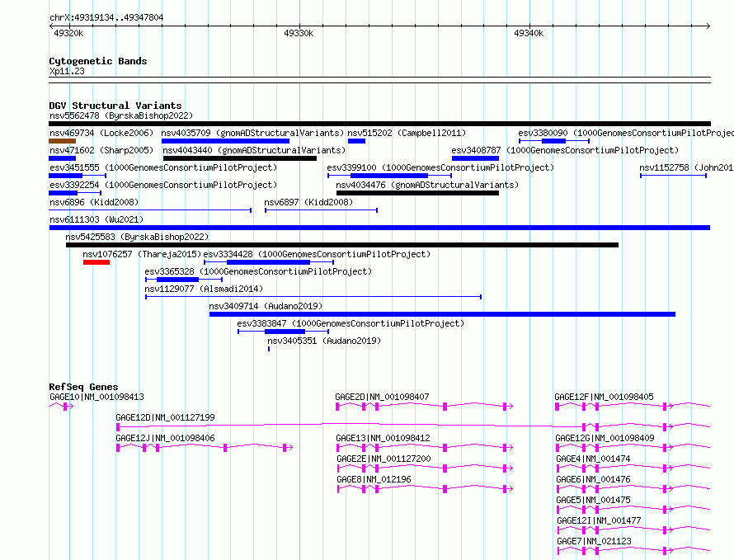Select variant nsv5562478 (ByrskaBishop2022) label

(x=121, y=115)
